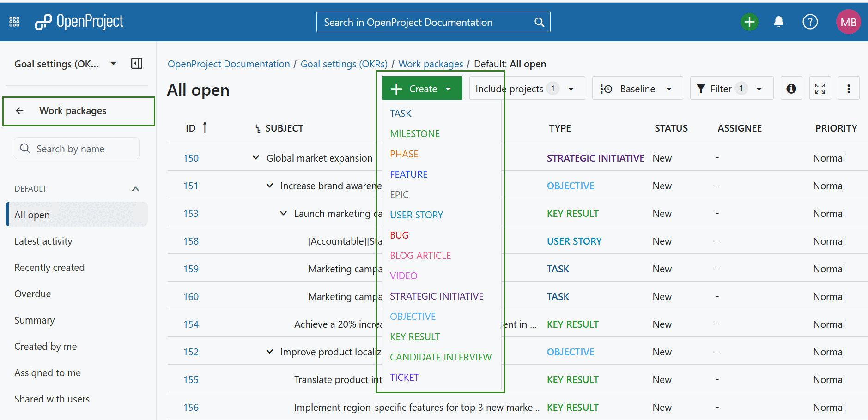Open the MB user avatar menu
This screenshot has width=868, height=420.
849,21
